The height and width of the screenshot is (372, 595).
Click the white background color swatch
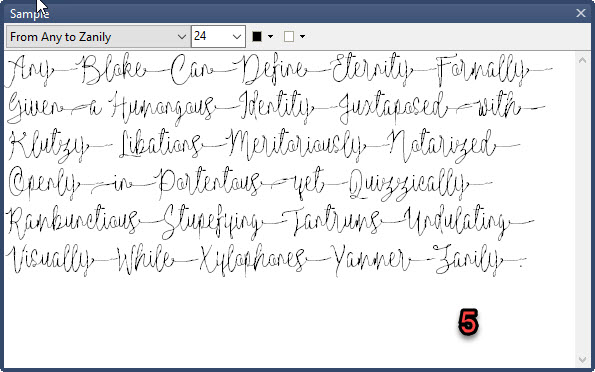click(289, 36)
